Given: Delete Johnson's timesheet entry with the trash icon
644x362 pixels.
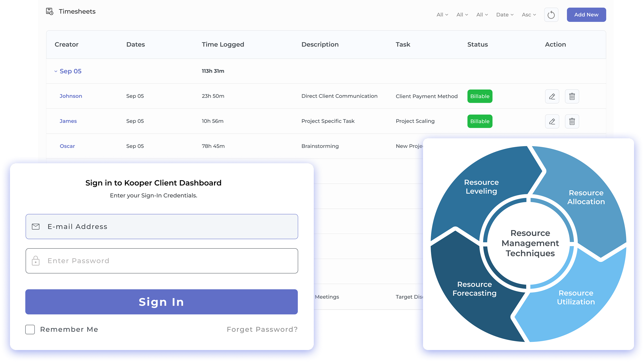Looking at the screenshot, I should click(572, 96).
